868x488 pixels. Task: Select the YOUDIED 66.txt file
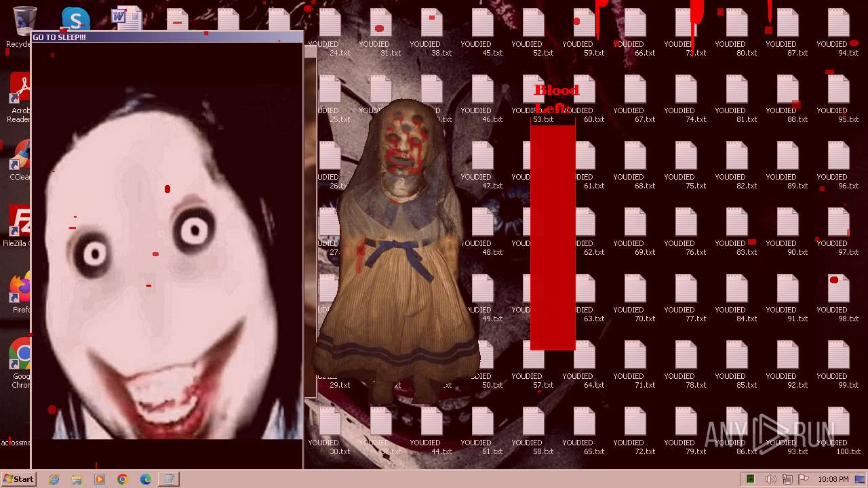pos(635,33)
